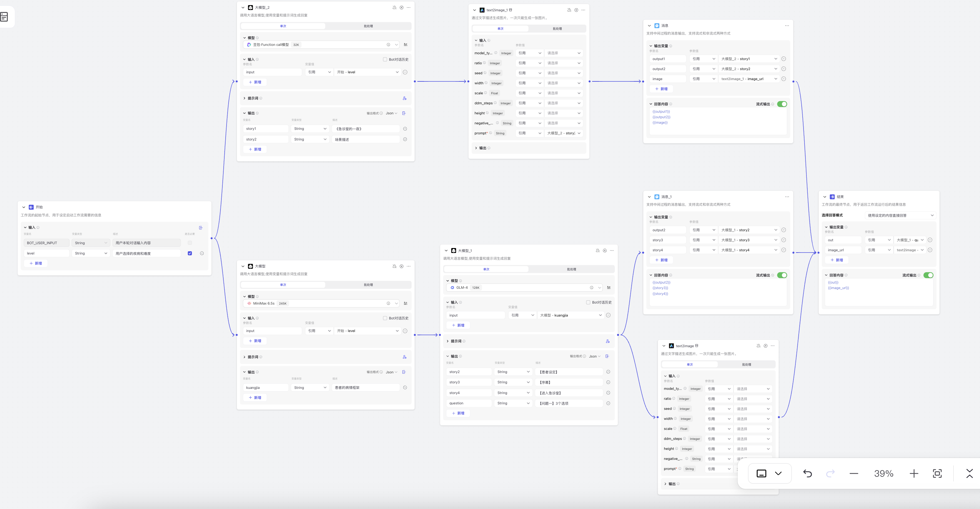Uncheck the required checkbox for level variable

click(x=190, y=253)
